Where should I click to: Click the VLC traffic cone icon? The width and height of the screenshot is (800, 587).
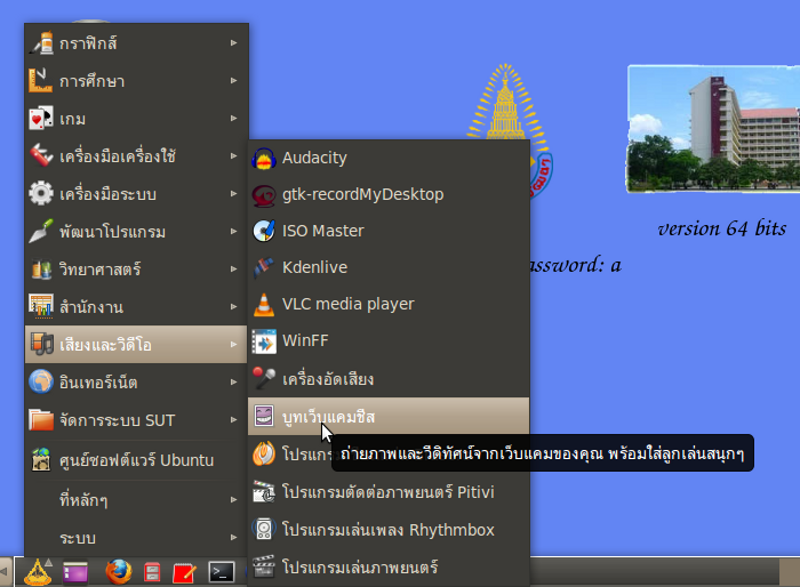[x=264, y=304]
